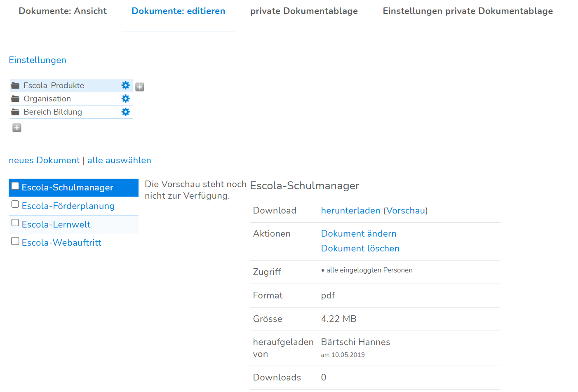Image resolution: width=578 pixels, height=392 pixels.
Task: Open the Escola-Schulmanager document entry
Action: [x=68, y=188]
